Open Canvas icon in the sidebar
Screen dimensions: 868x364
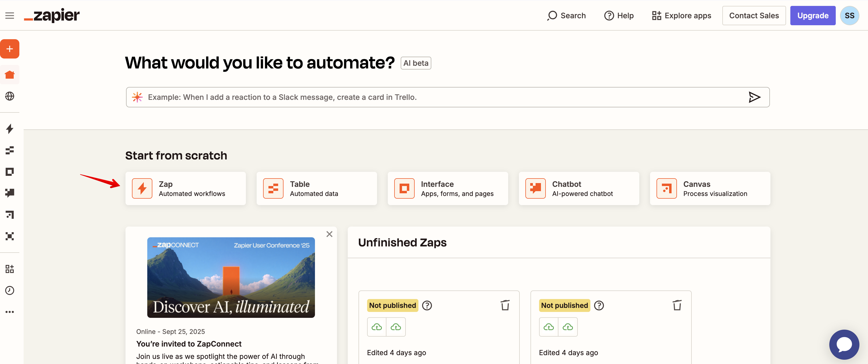(10, 214)
